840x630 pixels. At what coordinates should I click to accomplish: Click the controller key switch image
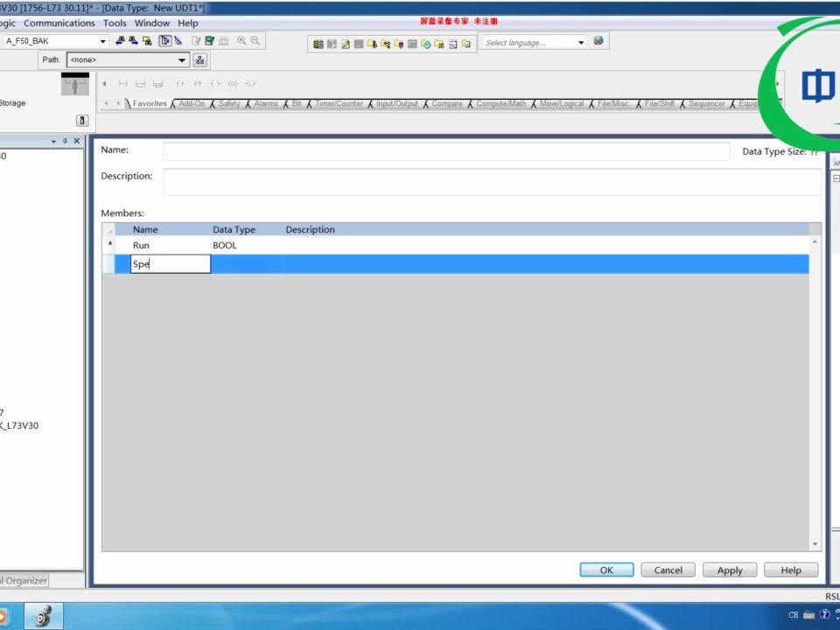75,84
